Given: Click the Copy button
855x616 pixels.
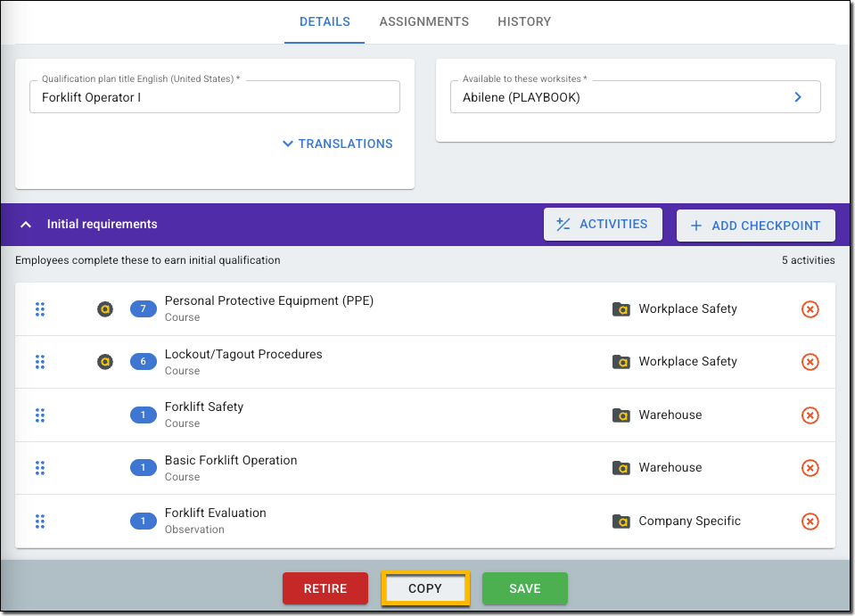Looking at the screenshot, I should (x=425, y=588).
